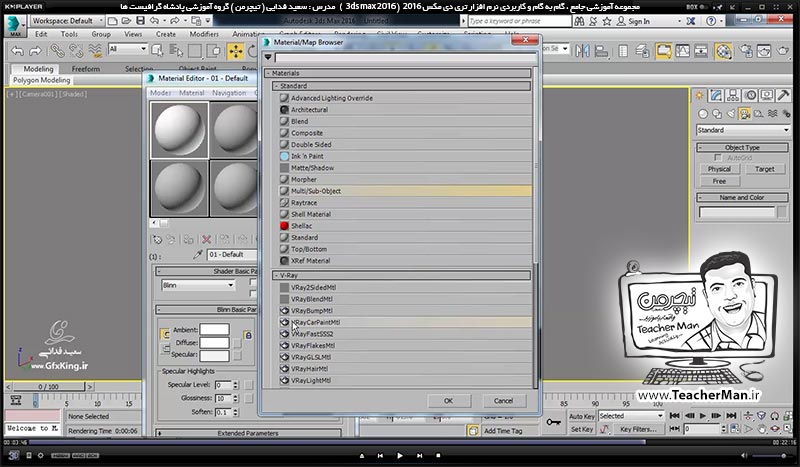This screenshot has height=467, width=800.
Task: Click Cancel in Material/Map Browser
Action: click(x=503, y=401)
